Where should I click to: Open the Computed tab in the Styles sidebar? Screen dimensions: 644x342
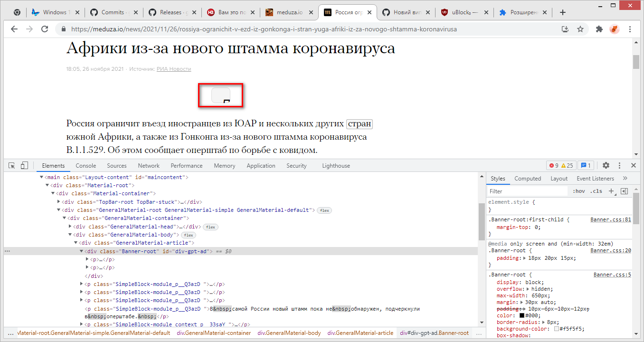click(x=528, y=178)
